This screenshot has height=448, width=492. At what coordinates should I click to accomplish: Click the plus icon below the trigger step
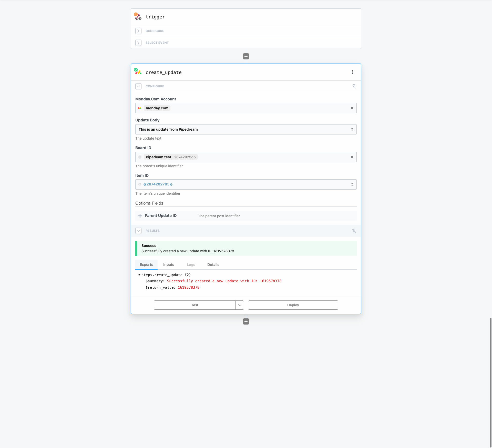click(246, 56)
